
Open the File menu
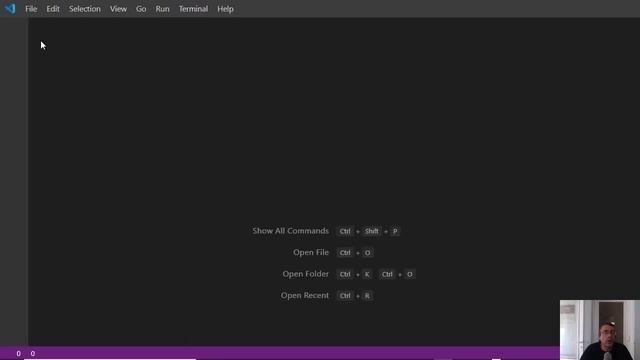(x=31, y=9)
